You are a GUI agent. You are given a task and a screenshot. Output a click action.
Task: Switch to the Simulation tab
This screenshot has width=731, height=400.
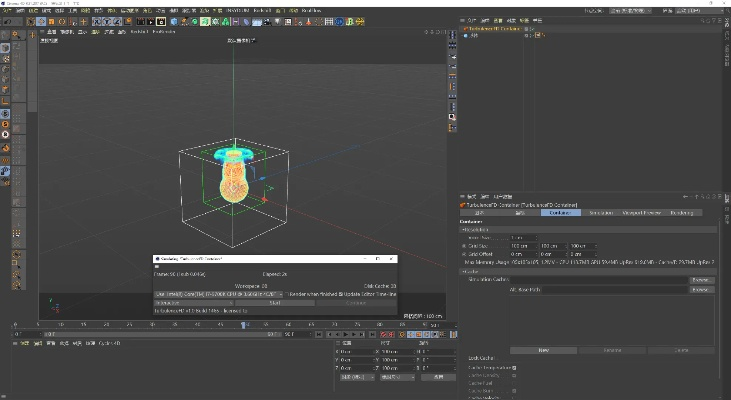pos(601,213)
